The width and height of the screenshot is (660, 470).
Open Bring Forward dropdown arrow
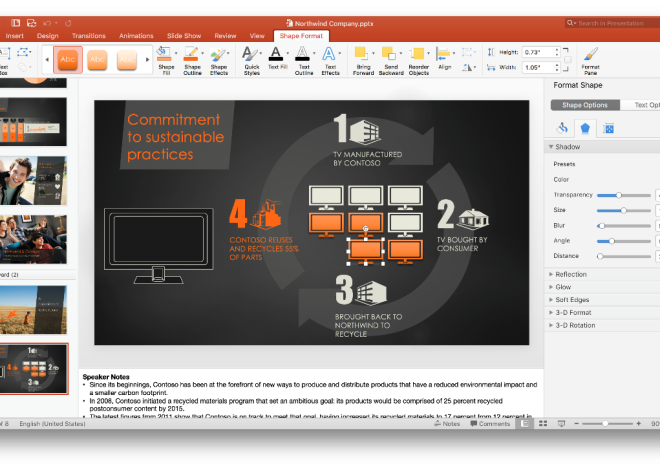(373, 53)
